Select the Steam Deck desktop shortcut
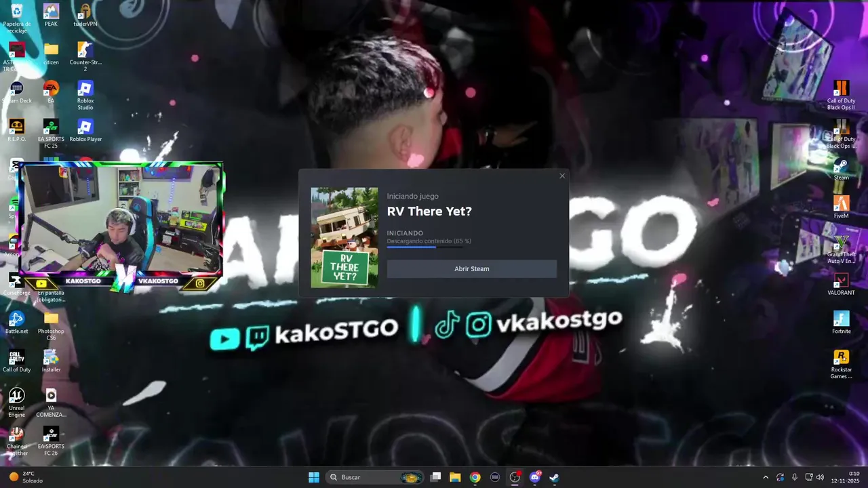Screen dimensions: 868x488 coord(17,92)
